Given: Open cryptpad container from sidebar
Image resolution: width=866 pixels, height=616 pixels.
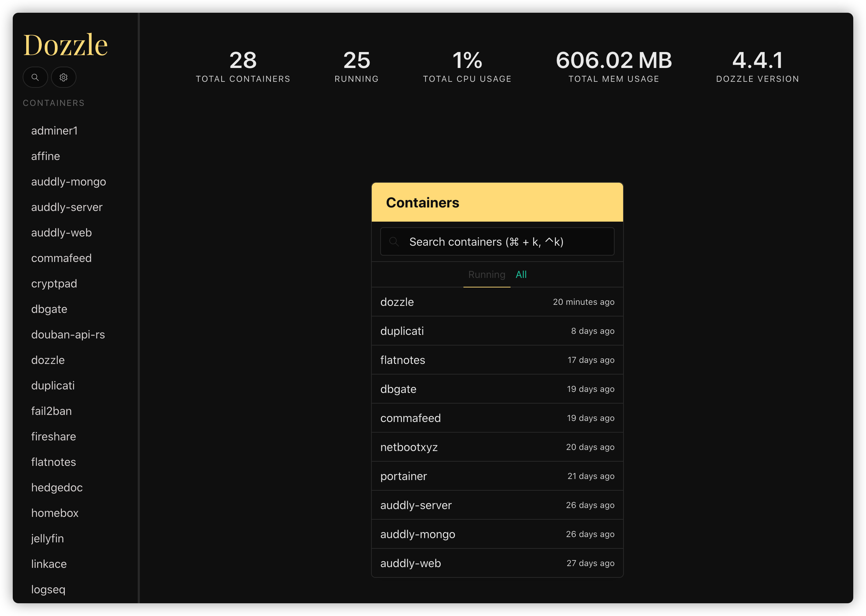Looking at the screenshot, I should click(x=54, y=284).
